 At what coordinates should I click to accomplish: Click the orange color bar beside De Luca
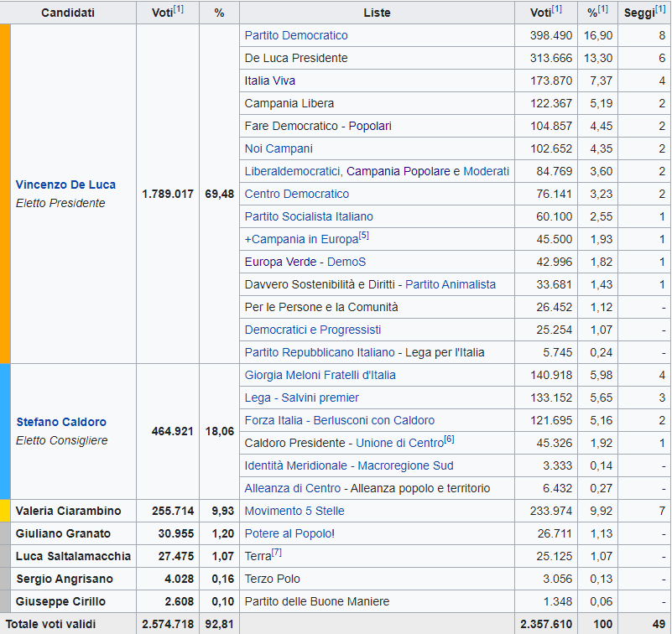tap(5, 194)
